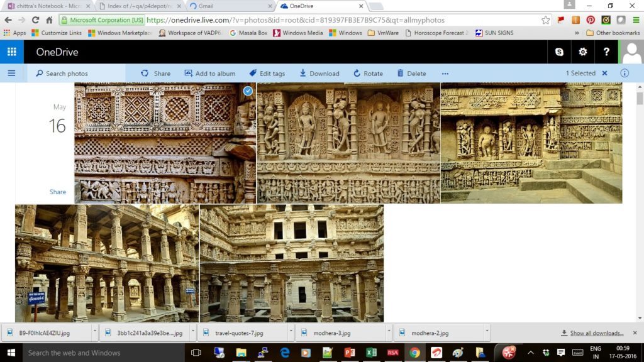Click the Share link under May 16

58,192
